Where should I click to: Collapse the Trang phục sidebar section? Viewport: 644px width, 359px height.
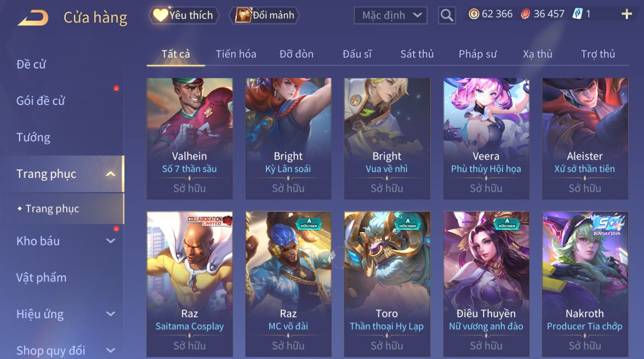(x=110, y=174)
